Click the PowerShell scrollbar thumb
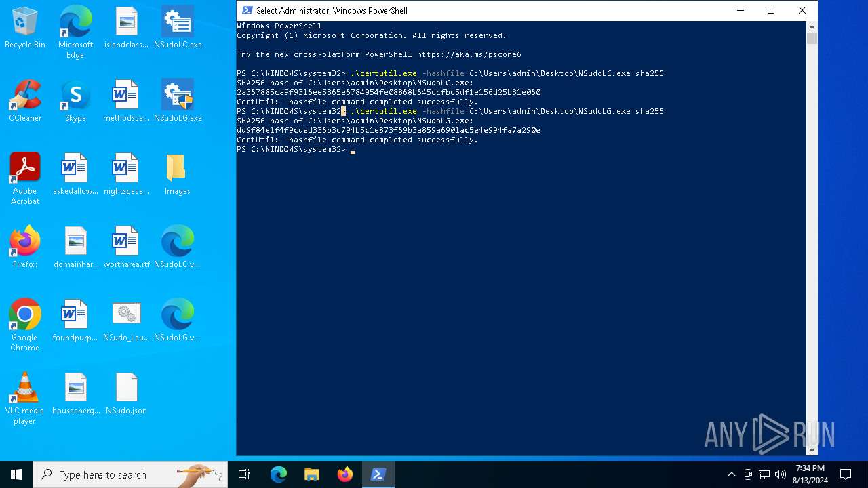This screenshot has height=488, width=868. click(x=812, y=38)
